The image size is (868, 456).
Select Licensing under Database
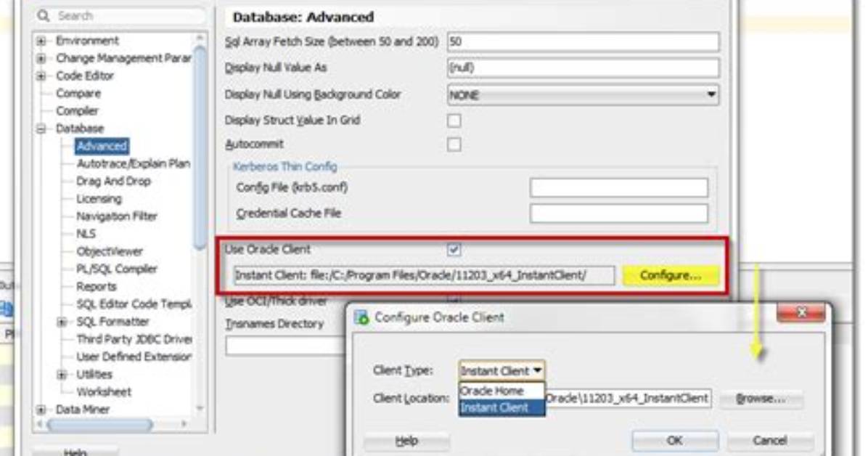pos(99,198)
